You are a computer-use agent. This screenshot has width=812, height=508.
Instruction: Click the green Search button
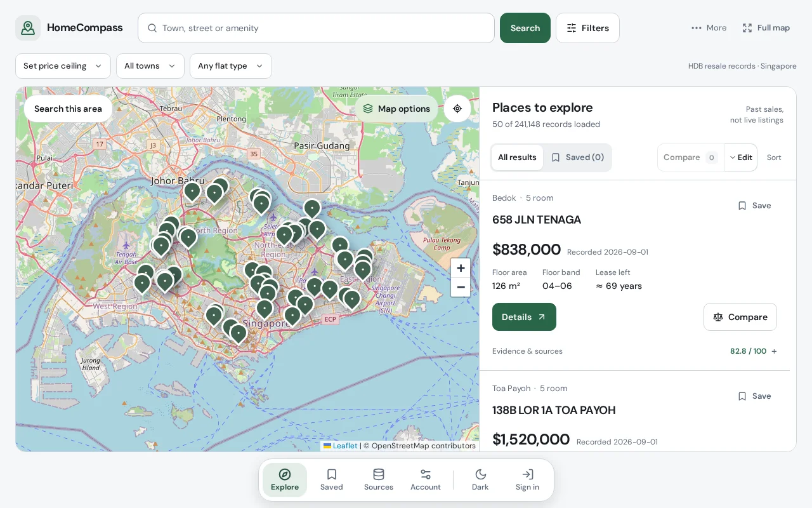click(525, 28)
